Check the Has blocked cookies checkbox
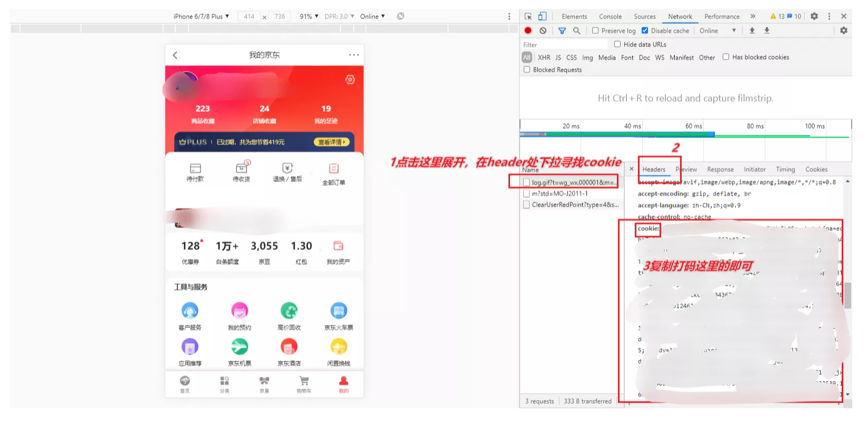This screenshot has width=868, height=421. point(726,57)
